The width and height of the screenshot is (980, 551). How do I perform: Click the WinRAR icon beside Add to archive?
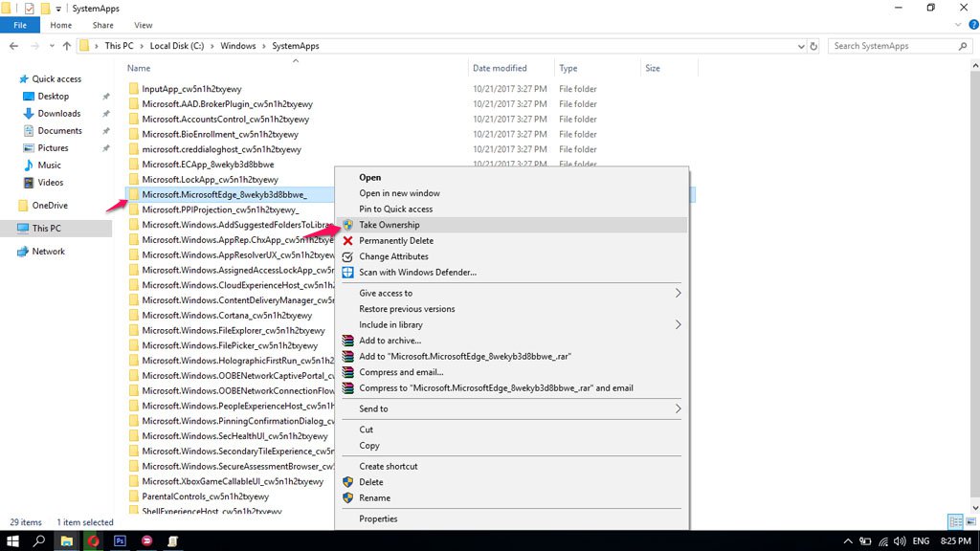(348, 341)
